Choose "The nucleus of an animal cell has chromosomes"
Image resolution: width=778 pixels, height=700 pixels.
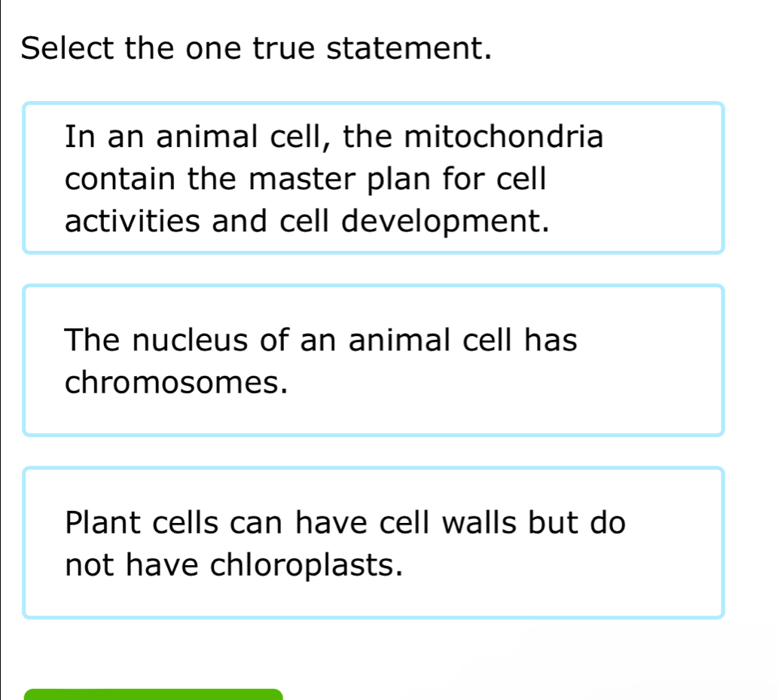tap(374, 360)
